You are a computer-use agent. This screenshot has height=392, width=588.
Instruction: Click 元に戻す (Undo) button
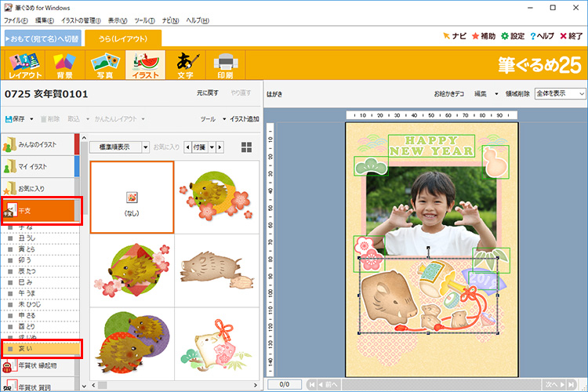coord(207,93)
